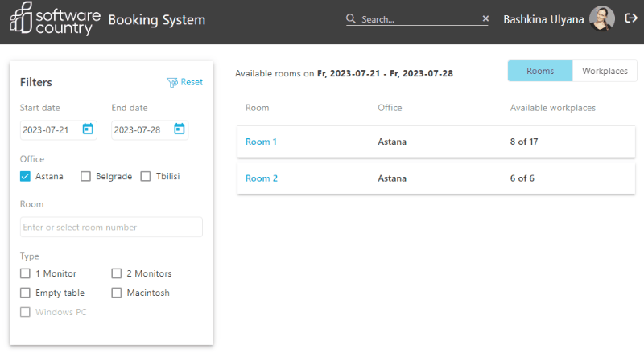Click into the Search input field

pos(419,19)
